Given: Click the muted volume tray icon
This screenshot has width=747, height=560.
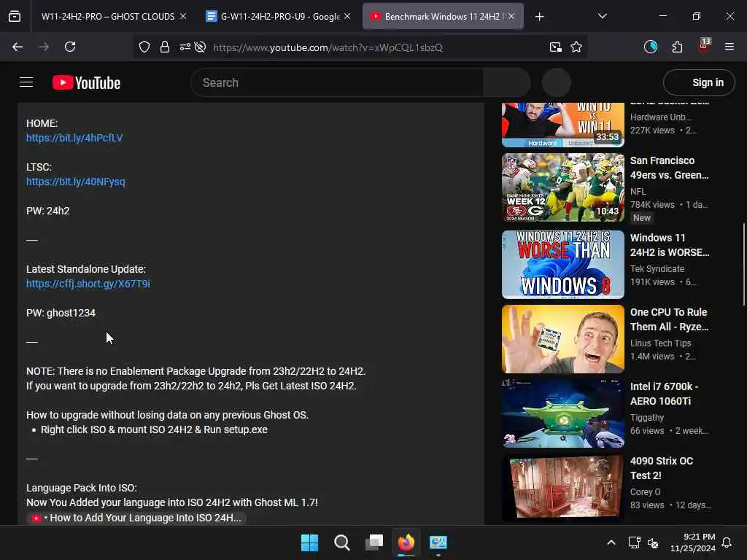Looking at the screenshot, I should 653,542.
